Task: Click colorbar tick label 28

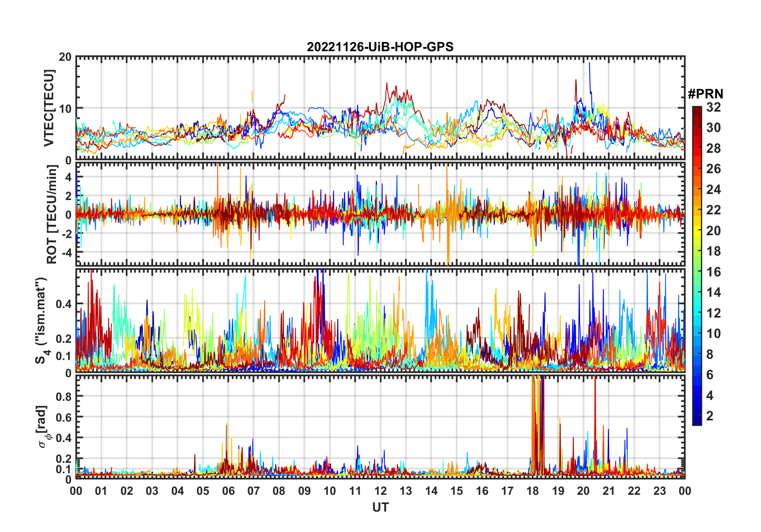Action: 713,148
